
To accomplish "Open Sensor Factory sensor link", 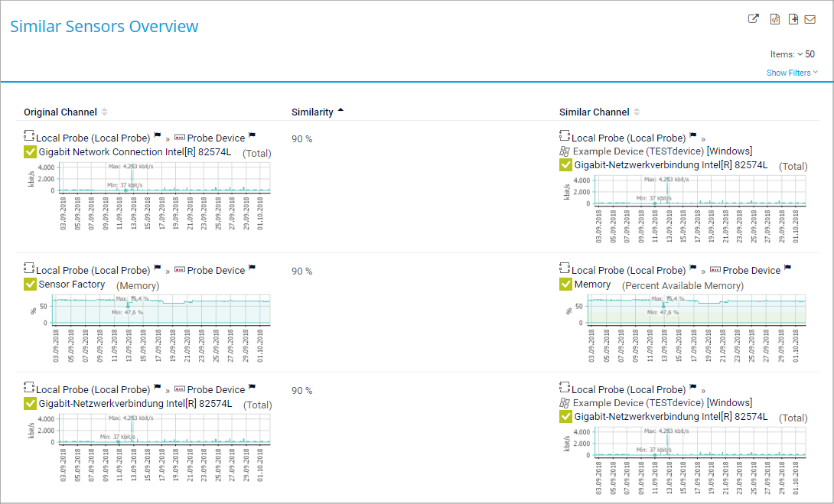I will pyautogui.click(x=72, y=285).
